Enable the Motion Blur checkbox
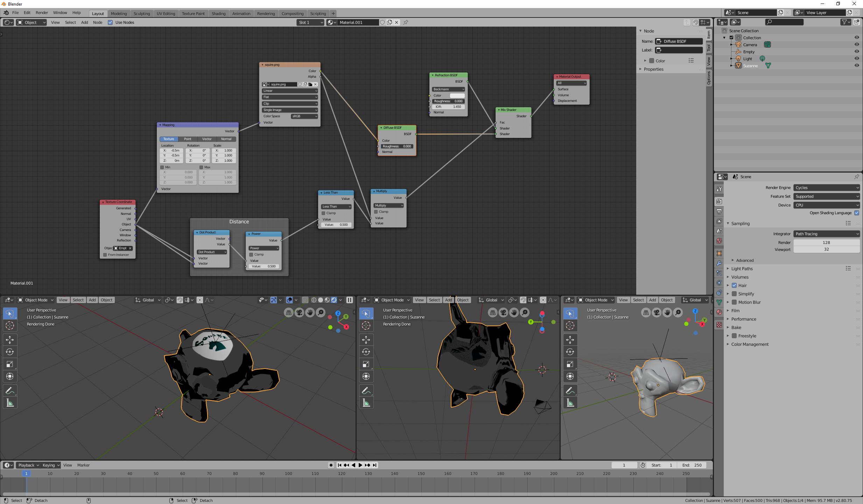The height and width of the screenshot is (504, 863). [734, 302]
